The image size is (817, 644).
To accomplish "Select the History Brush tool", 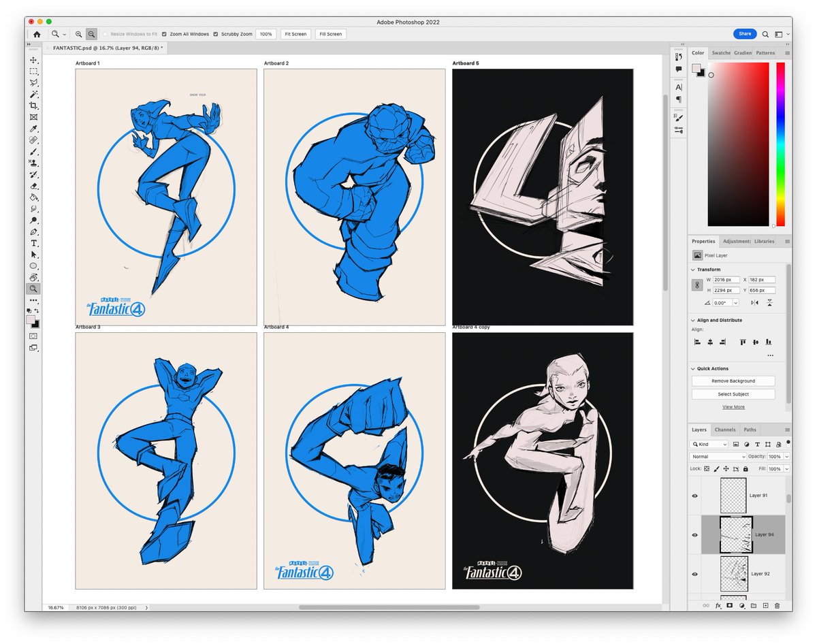I will (x=33, y=175).
